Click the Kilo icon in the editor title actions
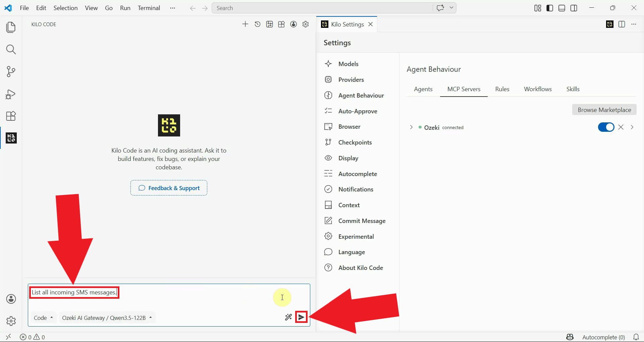 coord(610,24)
